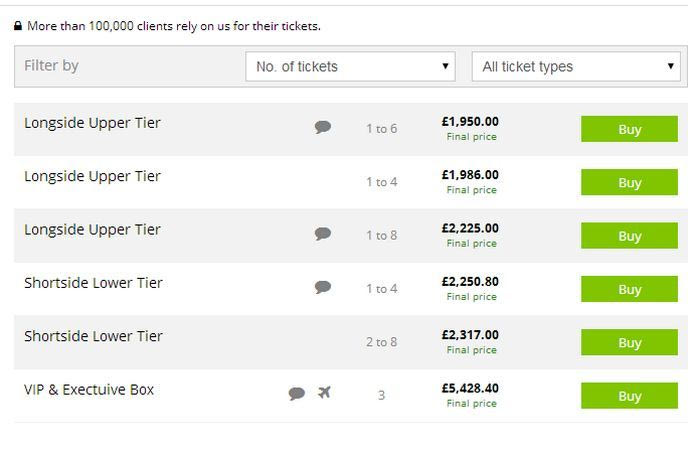The height and width of the screenshot is (457, 700).
Task: Click the '2 to 8' ticket quantity
Action: coord(381,342)
